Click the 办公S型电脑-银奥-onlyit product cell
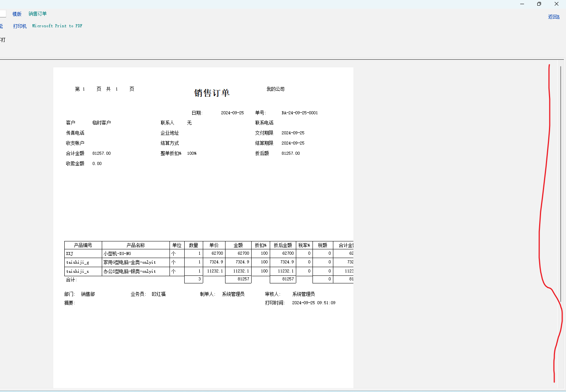The height and width of the screenshot is (392, 566). point(130,271)
